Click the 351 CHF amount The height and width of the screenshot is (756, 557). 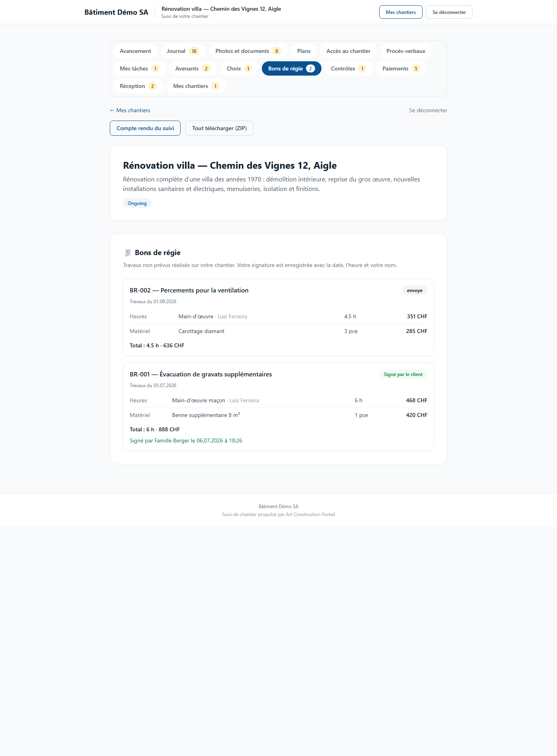coord(417,316)
